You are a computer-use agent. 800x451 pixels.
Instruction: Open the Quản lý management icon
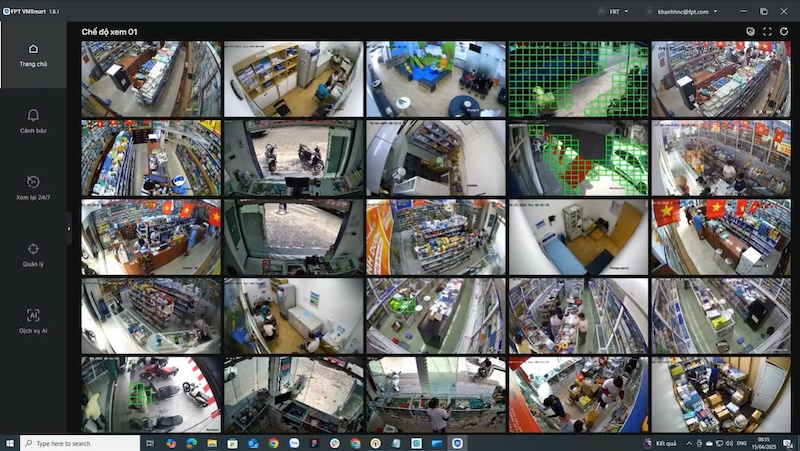pyautogui.click(x=33, y=254)
